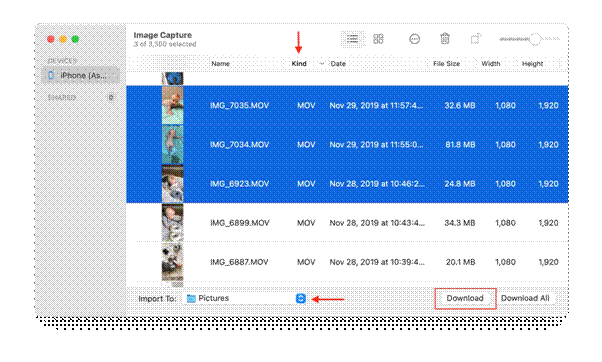This screenshot has height=362, width=602.
Task: Click the Nov 28, 2019 at 10:46 date
Action: coord(377,184)
